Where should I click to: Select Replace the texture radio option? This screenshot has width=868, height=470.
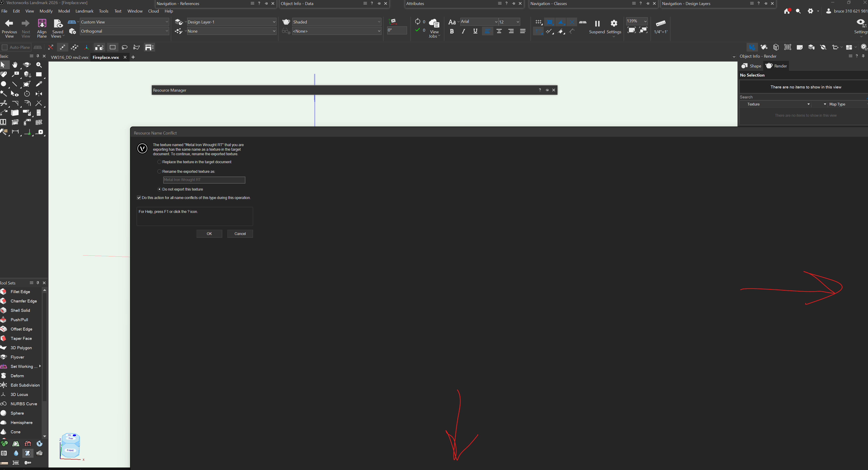click(159, 162)
